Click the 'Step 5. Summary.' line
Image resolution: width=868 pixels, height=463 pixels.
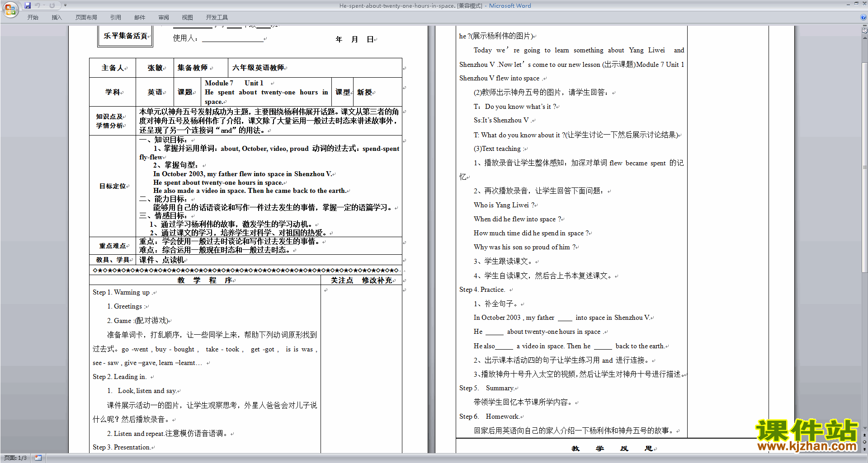(x=487, y=388)
